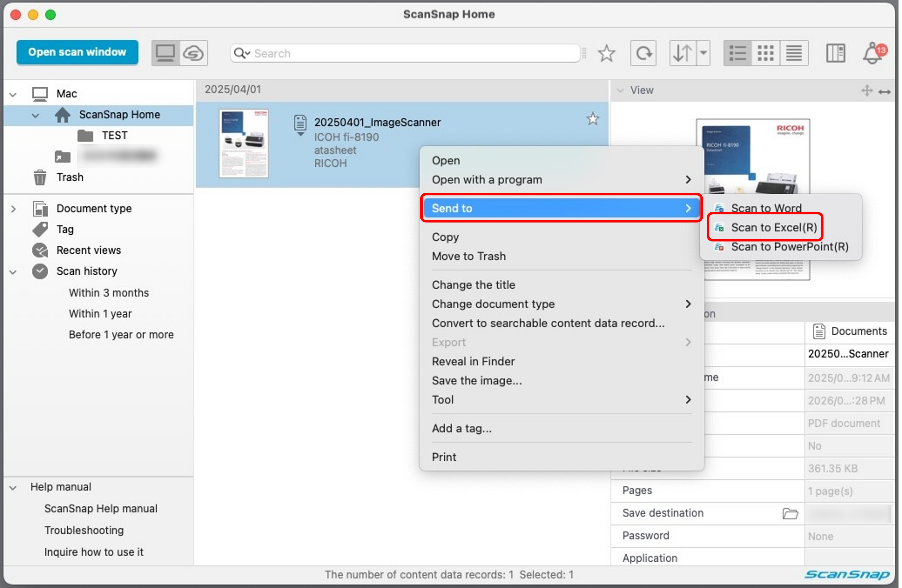Select the cloud source icon
Image resolution: width=902 pixels, height=588 pixels.
[x=193, y=53]
